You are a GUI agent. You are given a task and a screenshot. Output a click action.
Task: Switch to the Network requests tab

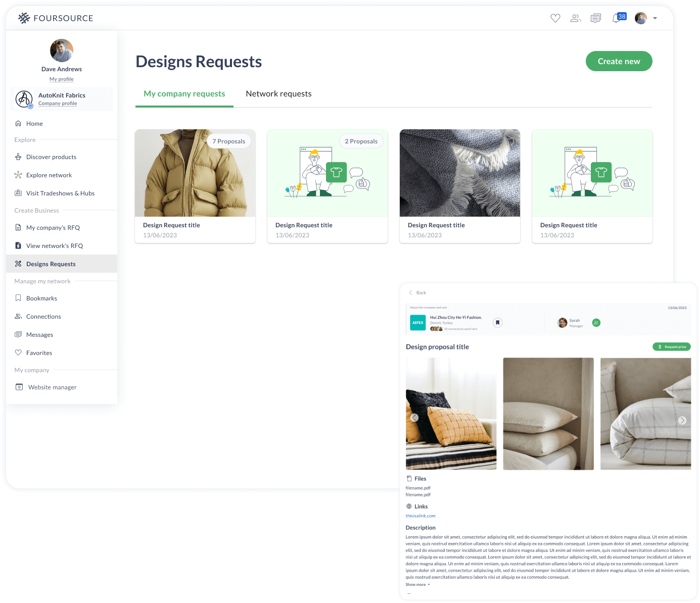pos(278,93)
